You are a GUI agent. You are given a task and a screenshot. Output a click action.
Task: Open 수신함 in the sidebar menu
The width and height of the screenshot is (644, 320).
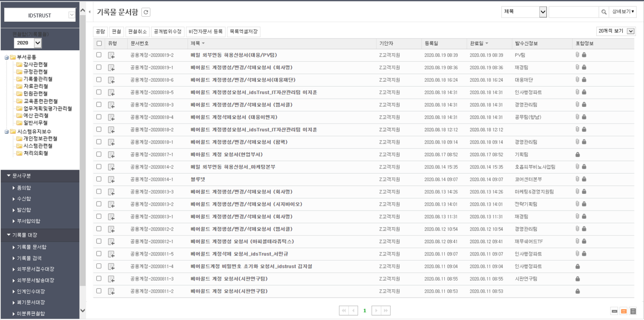point(26,199)
